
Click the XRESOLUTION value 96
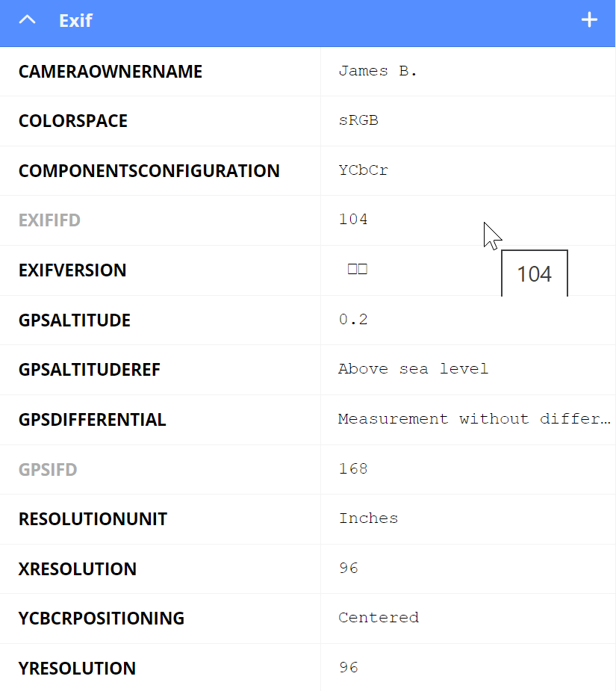point(347,568)
